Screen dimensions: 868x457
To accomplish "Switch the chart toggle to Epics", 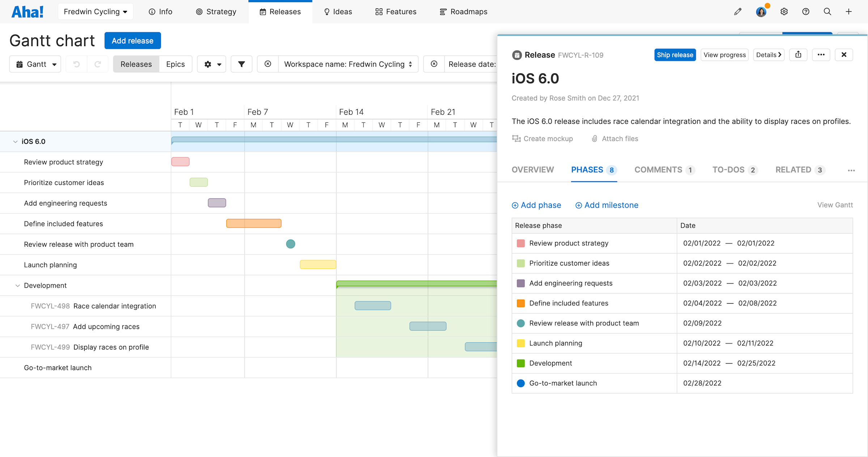I will point(175,64).
